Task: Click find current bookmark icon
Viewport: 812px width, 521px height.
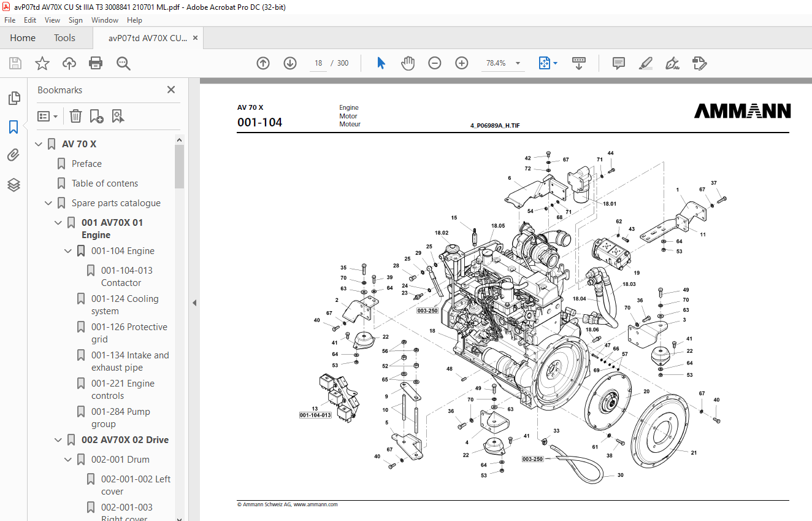Action: [118, 116]
